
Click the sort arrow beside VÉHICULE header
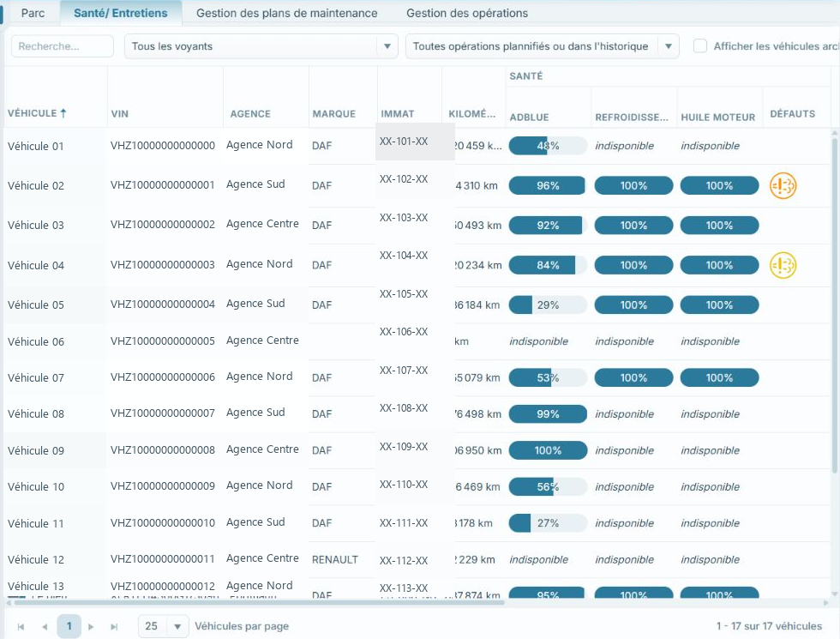point(63,113)
